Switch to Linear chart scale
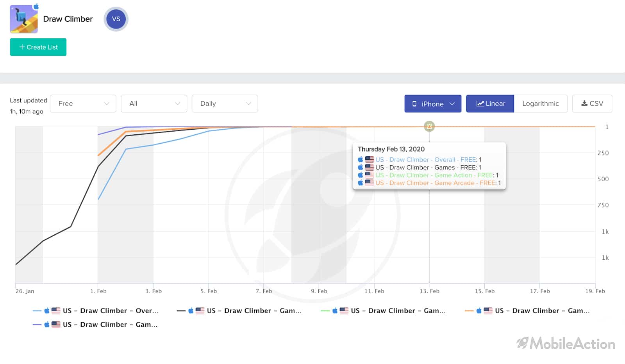The height and width of the screenshot is (364, 625). (490, 103)
